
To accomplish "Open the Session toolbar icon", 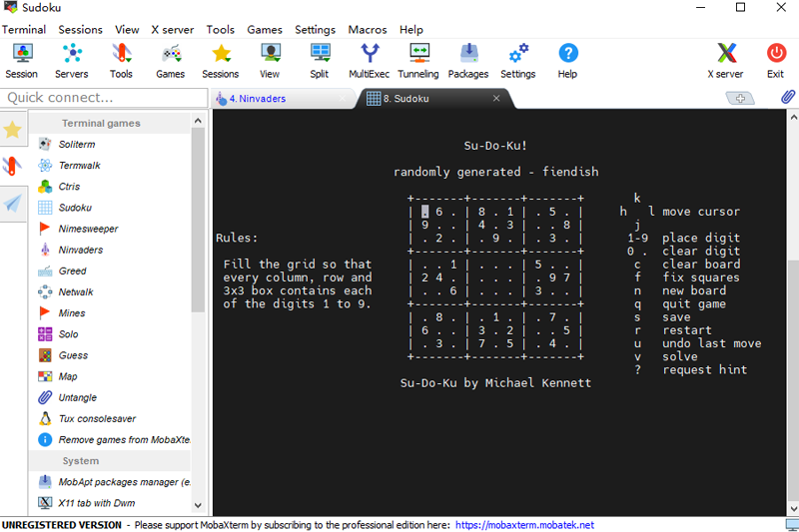I will click(x=21, y=61).
